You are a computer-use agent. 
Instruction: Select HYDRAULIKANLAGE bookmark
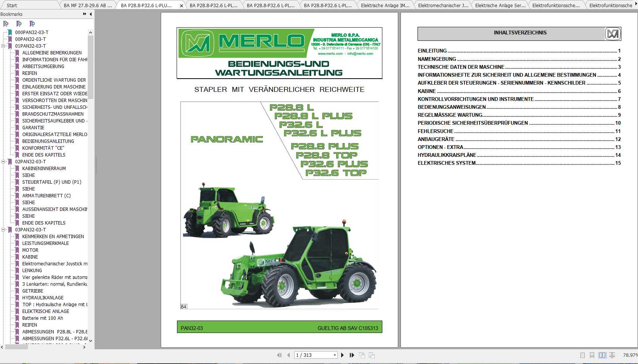pos(43,298)
